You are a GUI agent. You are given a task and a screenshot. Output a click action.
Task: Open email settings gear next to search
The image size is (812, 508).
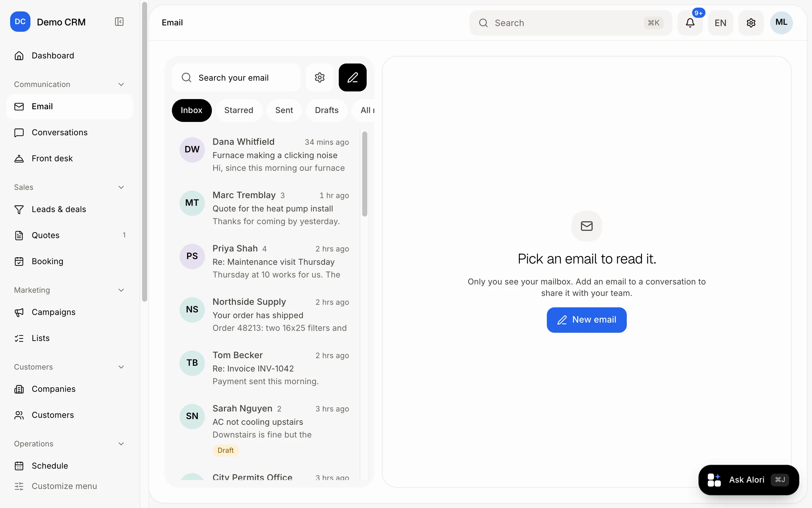(319, 77)
